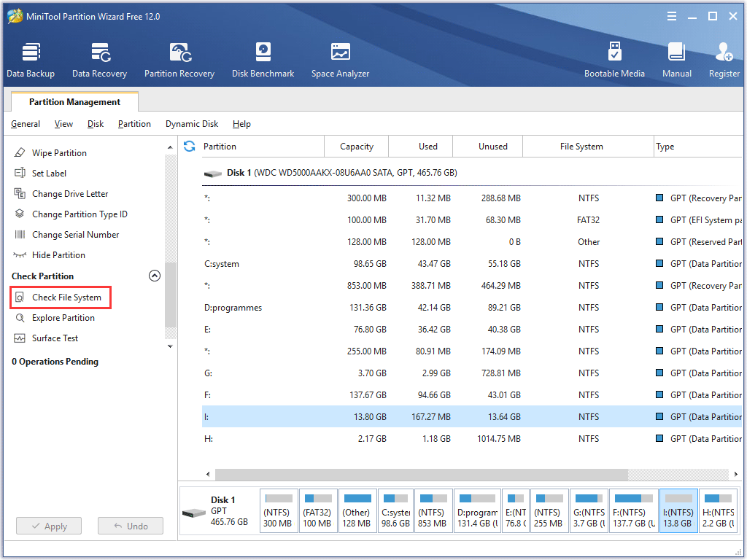Open the Data Backup tool
The image size is (747, 560).
click(x=31, y=60)
